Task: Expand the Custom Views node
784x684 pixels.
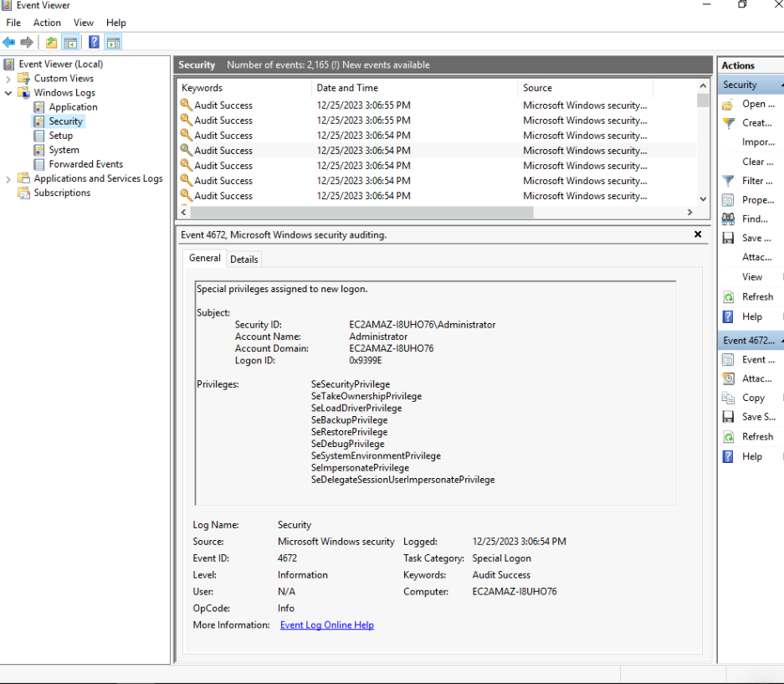Action: 7,78
